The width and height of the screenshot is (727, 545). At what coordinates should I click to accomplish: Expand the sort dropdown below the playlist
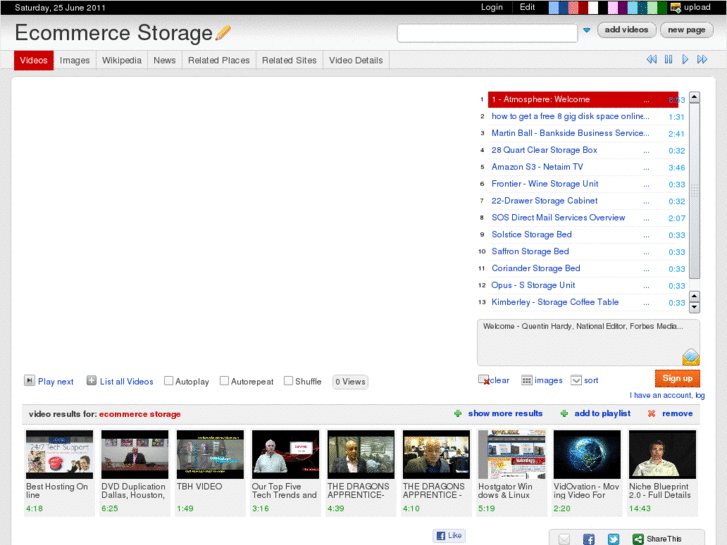click(576, 380)
